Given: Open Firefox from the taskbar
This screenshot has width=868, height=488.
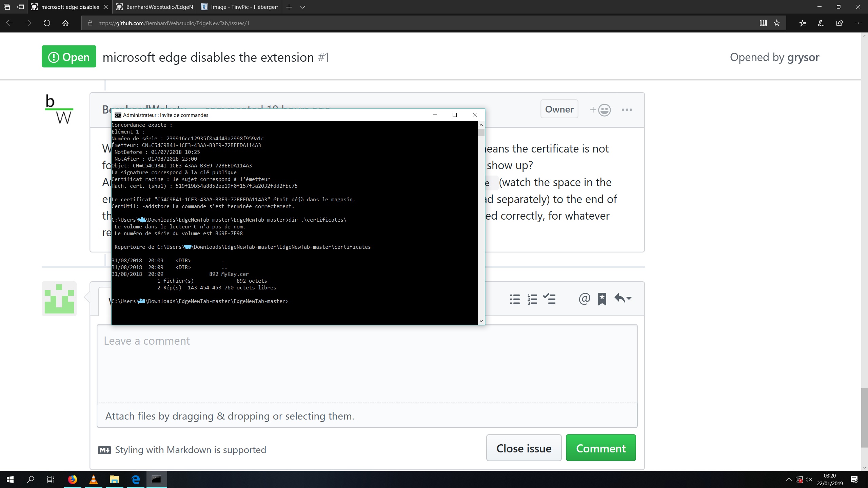Looking at the screenshot, I should pyautogui.click(x=73, y=479).
